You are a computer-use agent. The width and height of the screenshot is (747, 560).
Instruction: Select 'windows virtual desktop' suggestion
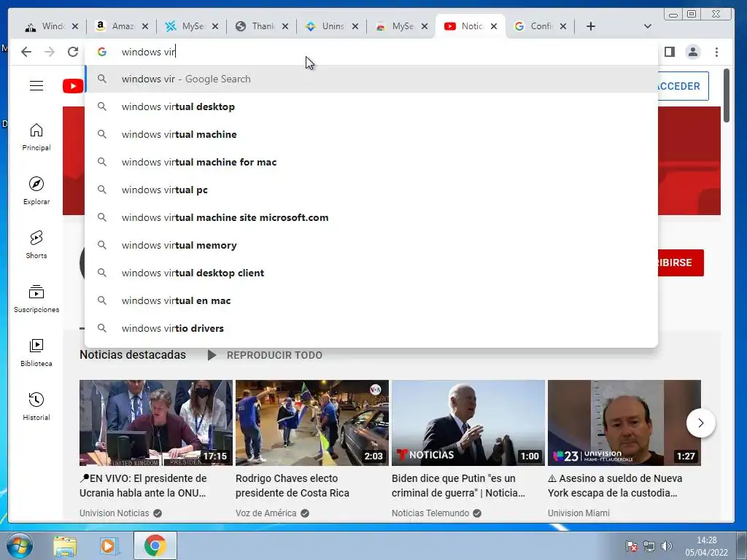(x=371, y=106)
